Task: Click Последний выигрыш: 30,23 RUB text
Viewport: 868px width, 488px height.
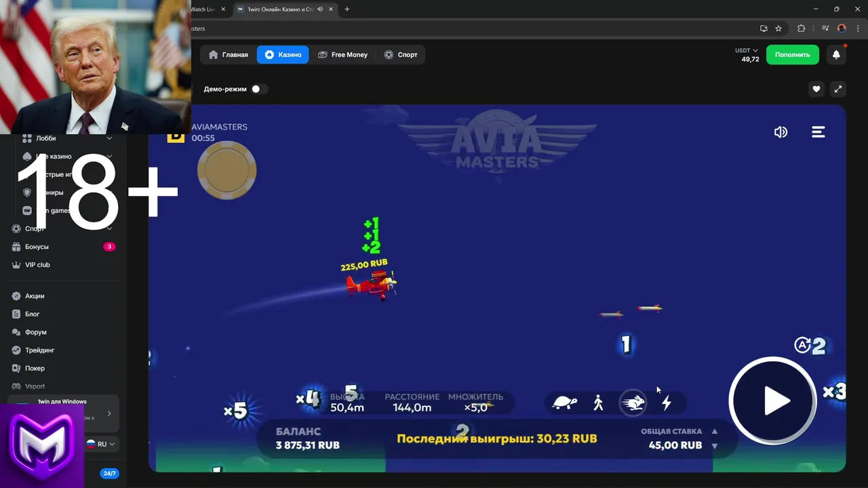Action: point(497,439)
